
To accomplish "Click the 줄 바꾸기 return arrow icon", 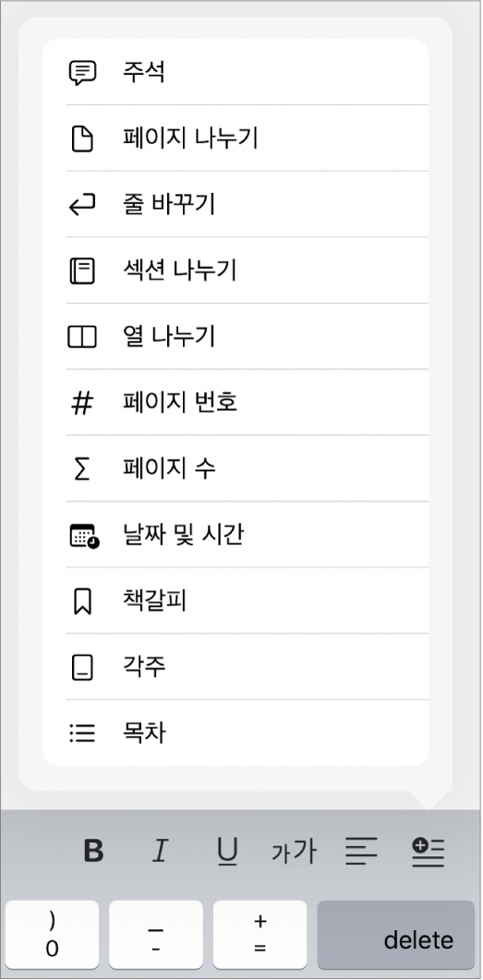I will tap(82, 204).
